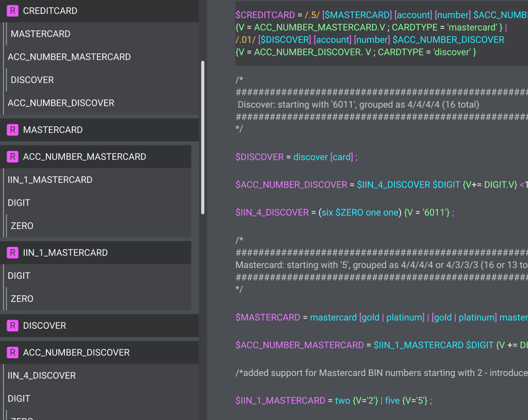Select DIGIT reference under ACC_NUMBER_MASTERCARD rule
Screen dimensions: 528x420
19,203
